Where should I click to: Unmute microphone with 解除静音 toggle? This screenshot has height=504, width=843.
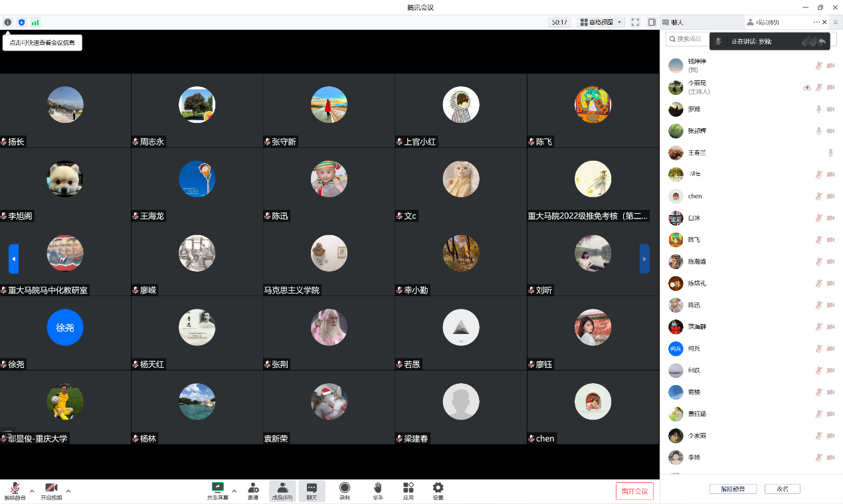pyautogui.click(x=15, y=491)
